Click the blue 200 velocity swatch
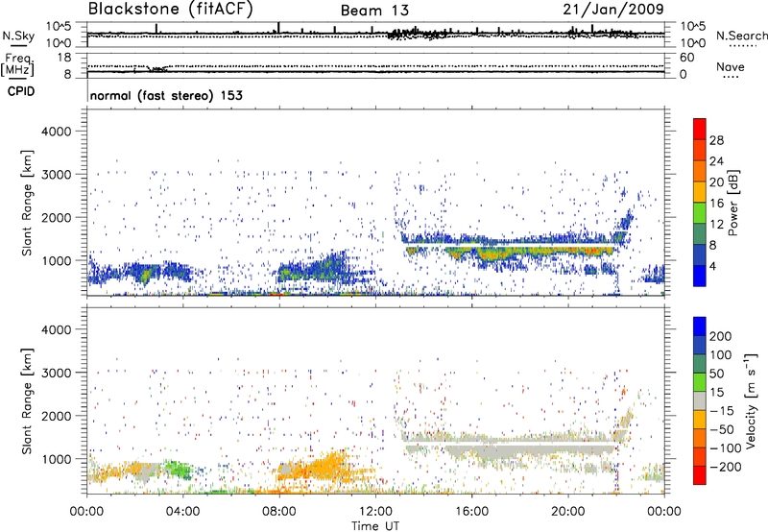Image resolution: width=768 pixels, height=532 pixels. (x=700, y=326)
